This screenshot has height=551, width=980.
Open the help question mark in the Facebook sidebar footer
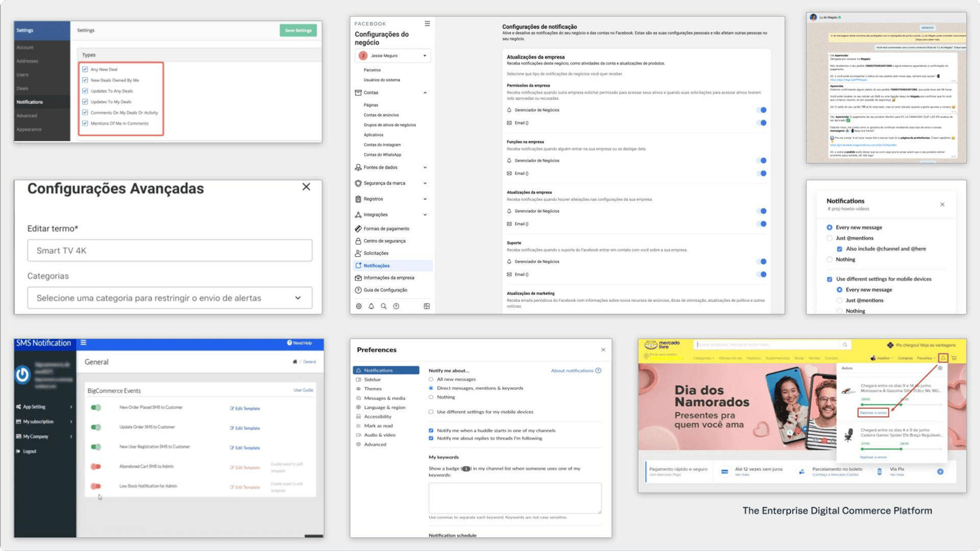click(x=396, y=306)
